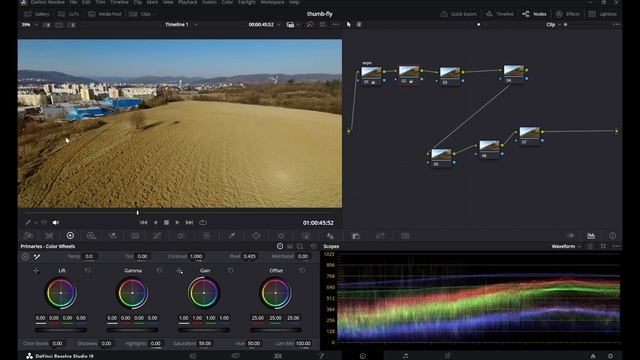Open the Workspace menu
Image resolution: width=640 pixels, height=360 pixels.
click(x=272, y=2)
